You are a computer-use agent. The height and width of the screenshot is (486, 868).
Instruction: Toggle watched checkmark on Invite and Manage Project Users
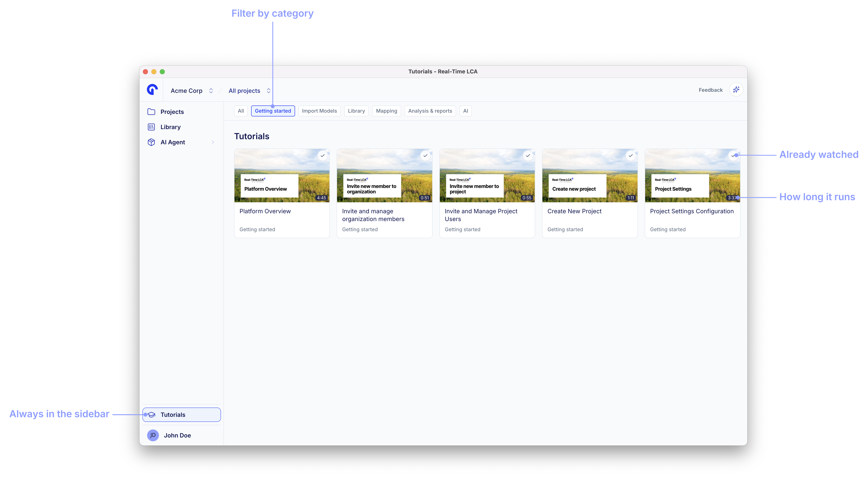pos(528,156)
